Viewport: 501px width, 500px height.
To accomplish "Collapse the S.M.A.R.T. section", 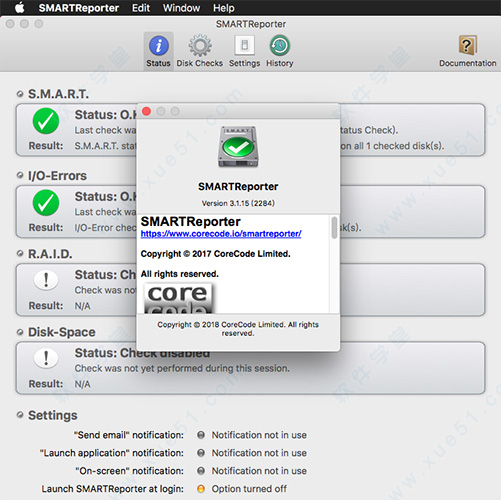I will pyautogui.click(x=20, y=94).
